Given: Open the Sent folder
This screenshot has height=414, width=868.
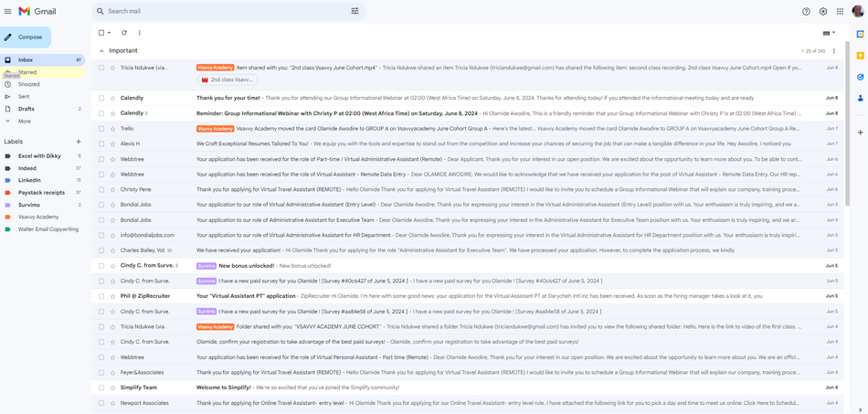Looking at the screenshot, I should pos(43,97).
